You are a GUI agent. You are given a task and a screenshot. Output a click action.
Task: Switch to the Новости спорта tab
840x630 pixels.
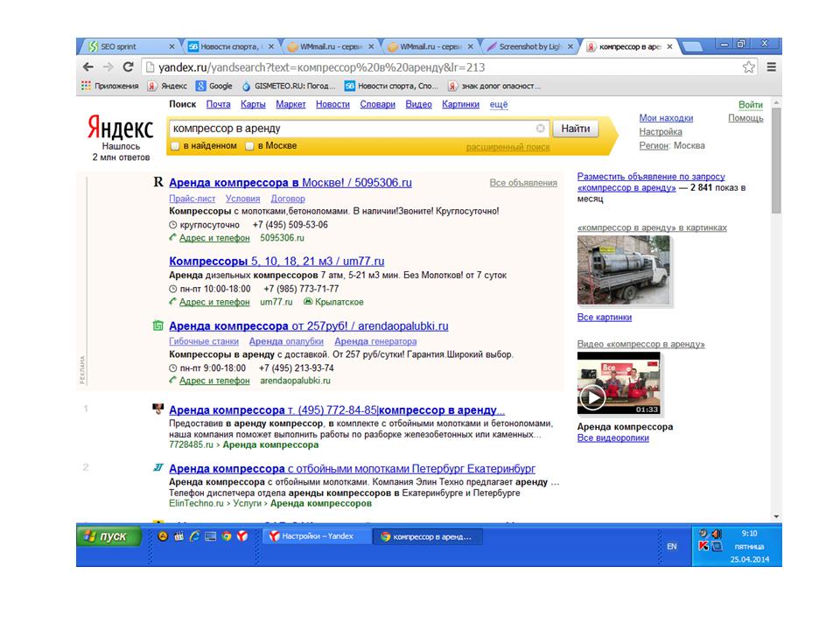(231, 46)
